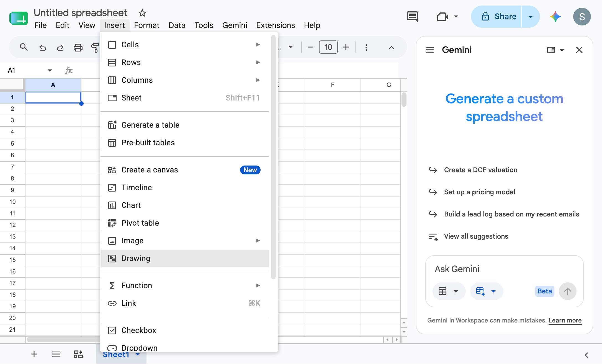The height and width of the screenshot is (364, 602).
Task: Expand the Function submenu
Action: tap(185, 285)
